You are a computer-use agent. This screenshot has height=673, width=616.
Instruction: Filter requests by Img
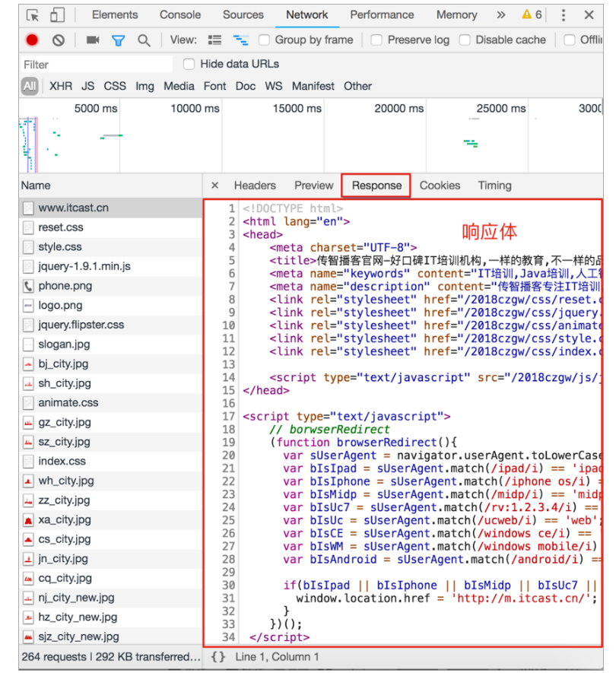[x=145, y=86]
